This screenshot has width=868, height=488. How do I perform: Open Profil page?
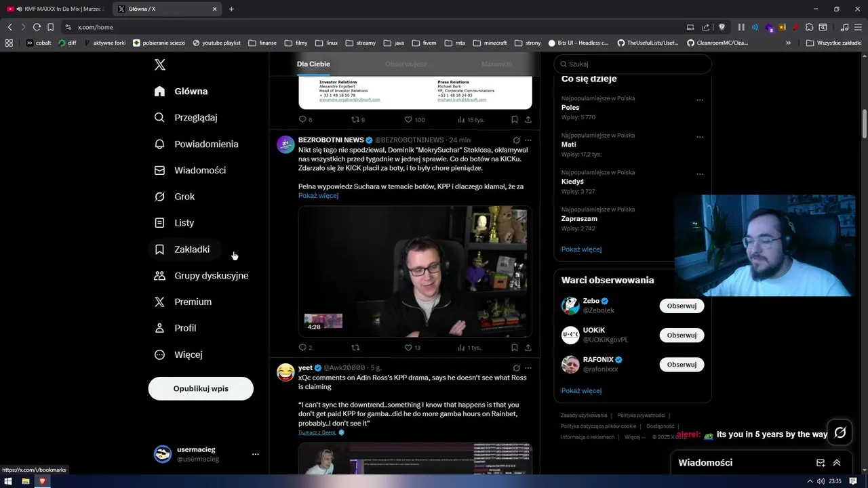176,328
